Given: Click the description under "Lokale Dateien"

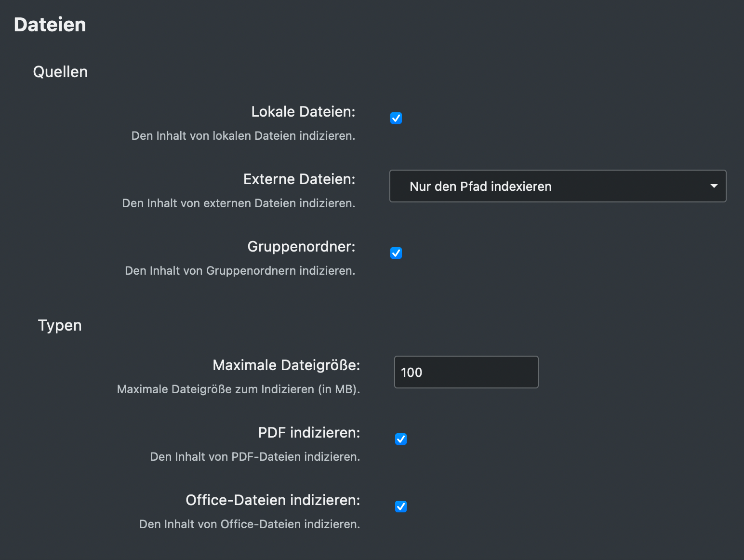Looking at the screenshot, I should coord(243,135).
